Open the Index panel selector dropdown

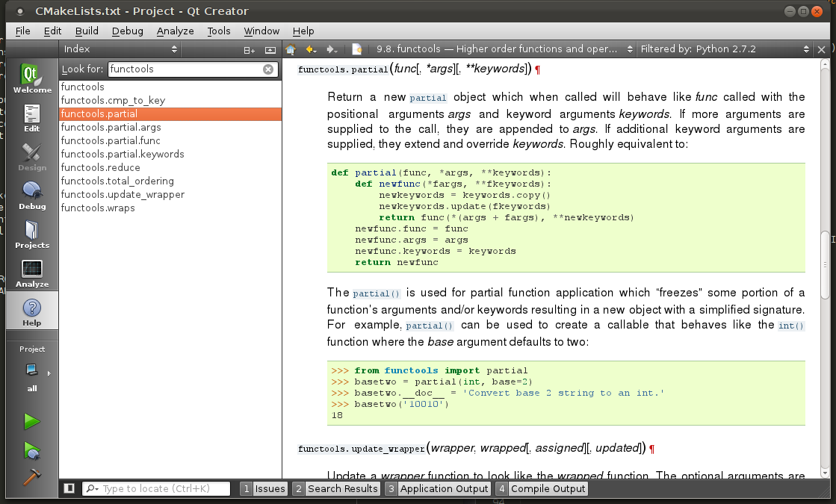click(120, 49)
